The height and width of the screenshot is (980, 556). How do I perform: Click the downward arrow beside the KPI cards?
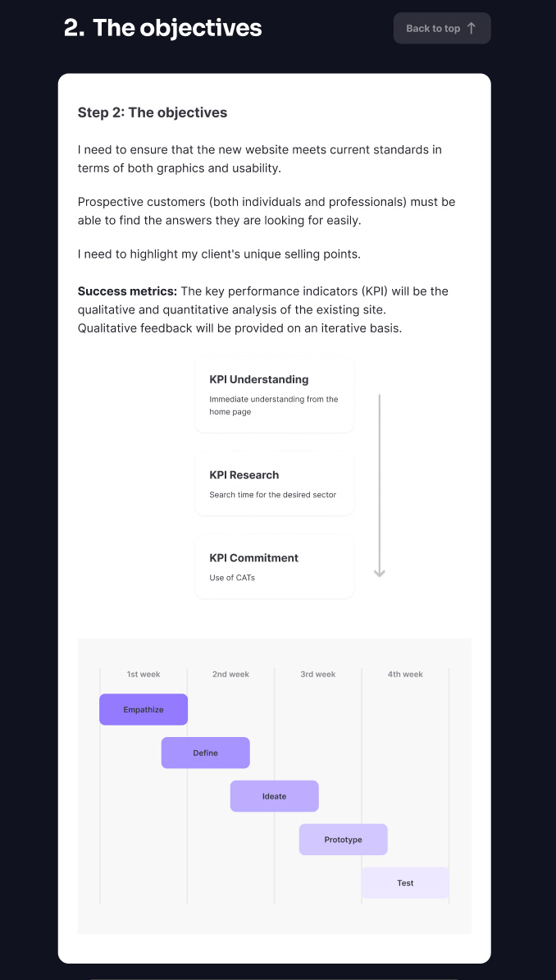click(x=379, y=486)
